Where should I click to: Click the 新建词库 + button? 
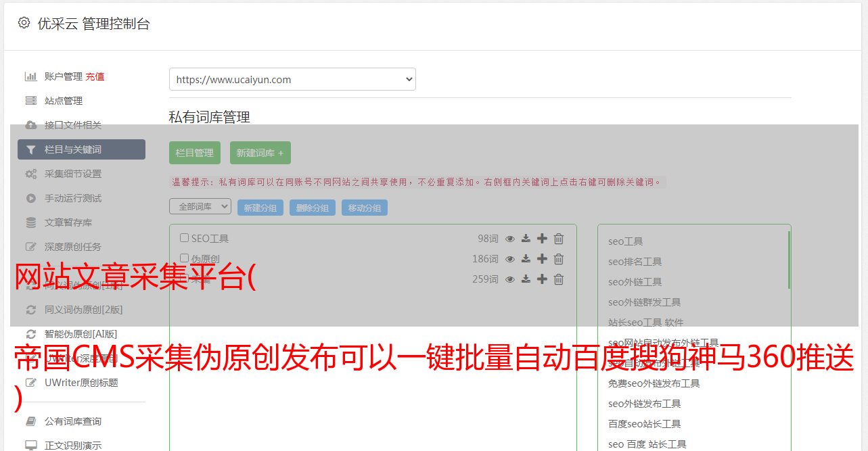260,153
